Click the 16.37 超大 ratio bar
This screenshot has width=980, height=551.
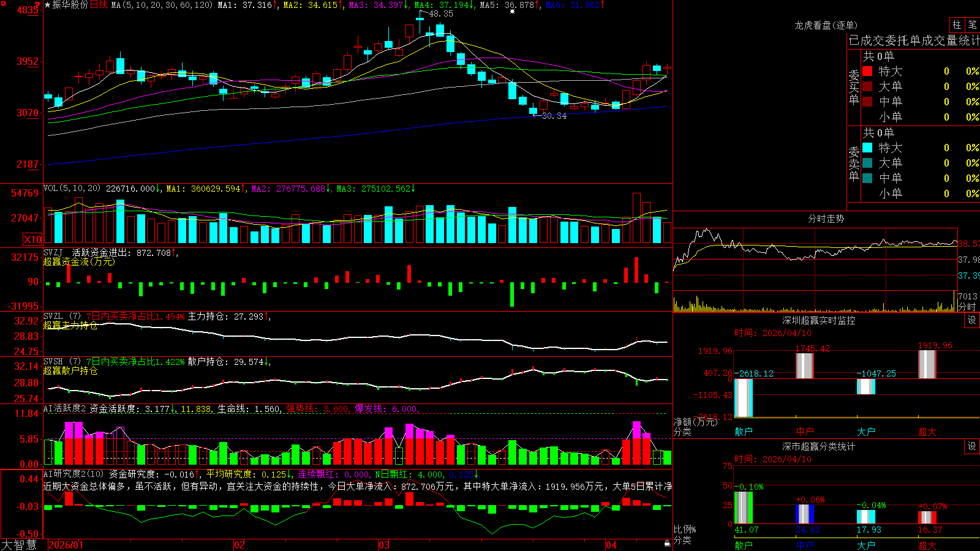[927, 517]
